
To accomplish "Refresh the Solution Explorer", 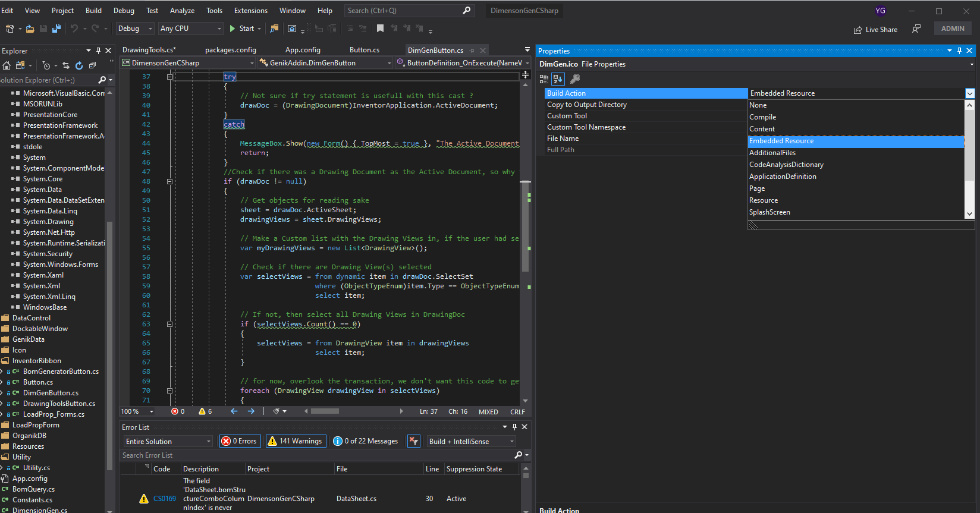I will [79, 65].
